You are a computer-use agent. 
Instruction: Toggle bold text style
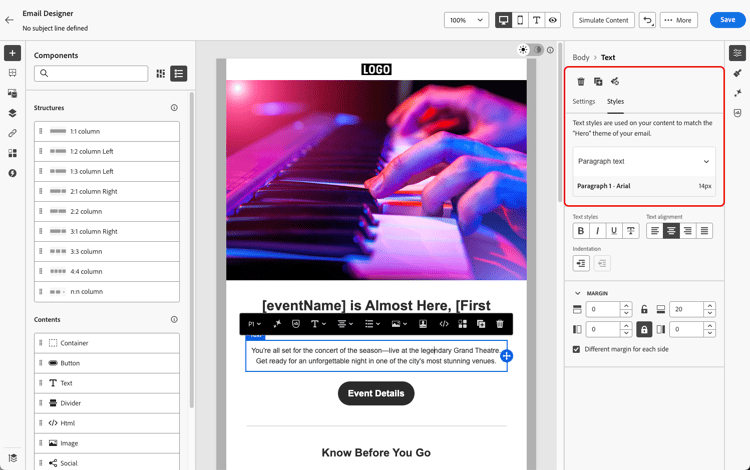click(x=581, y=231)
